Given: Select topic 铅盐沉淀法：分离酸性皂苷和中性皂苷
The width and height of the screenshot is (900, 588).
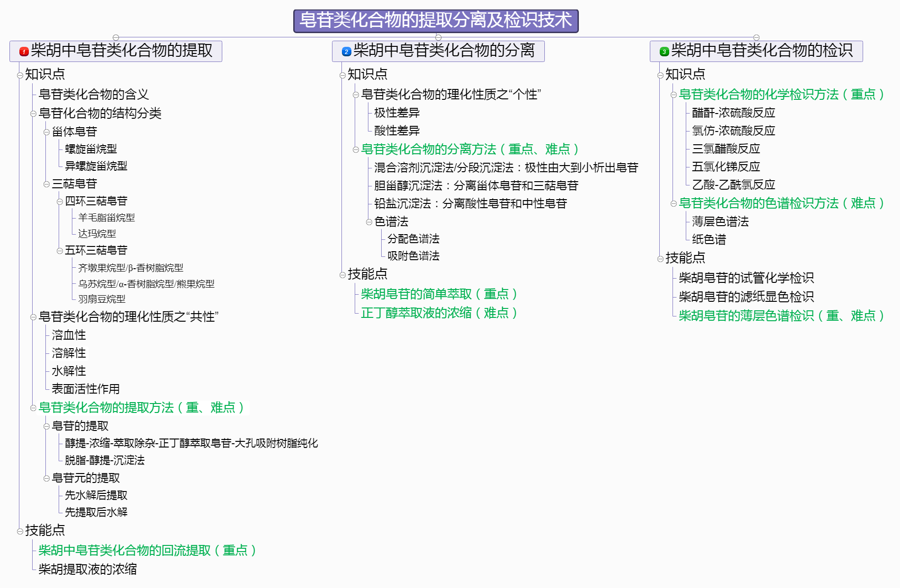Looking at the screenshot, I should (x=471, y=203).
